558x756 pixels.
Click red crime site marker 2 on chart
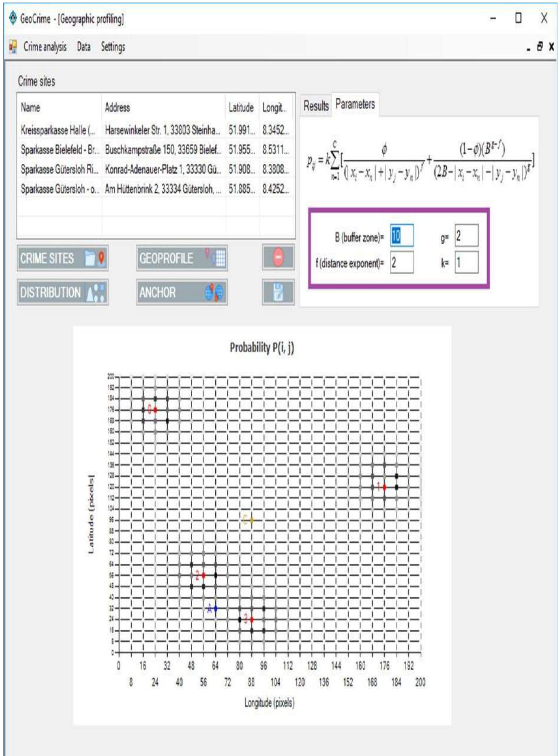[203, 575]
